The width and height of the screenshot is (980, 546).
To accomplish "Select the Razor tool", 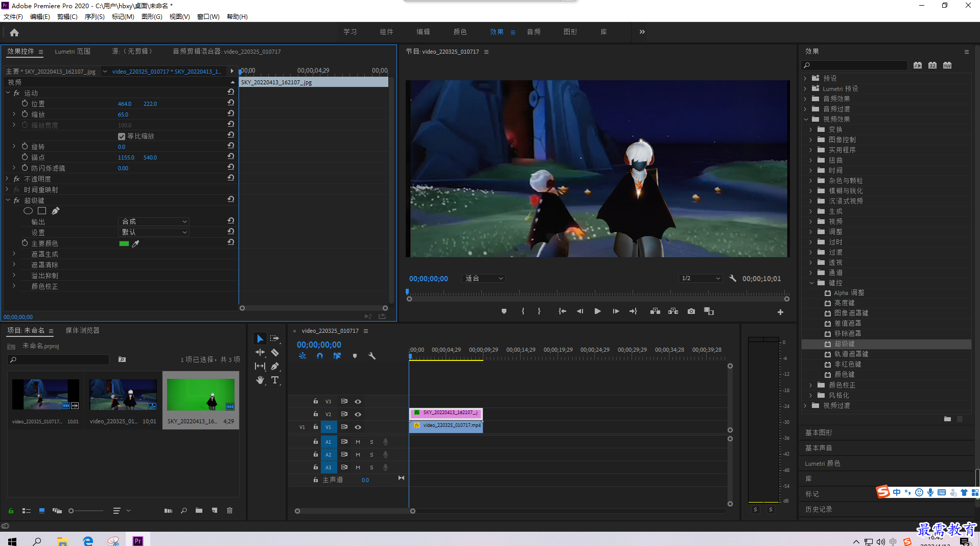I will pyautogui.click(x=275, y=352).
